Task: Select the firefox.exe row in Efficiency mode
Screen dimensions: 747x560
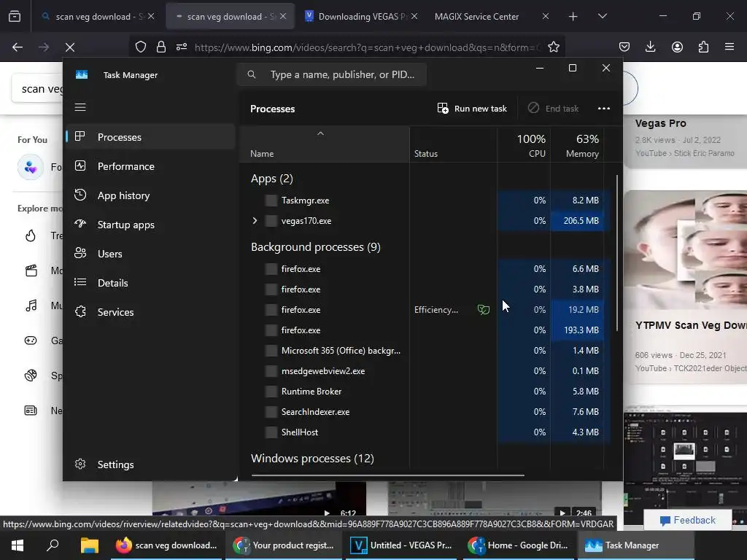Action: tap(425, 310)
